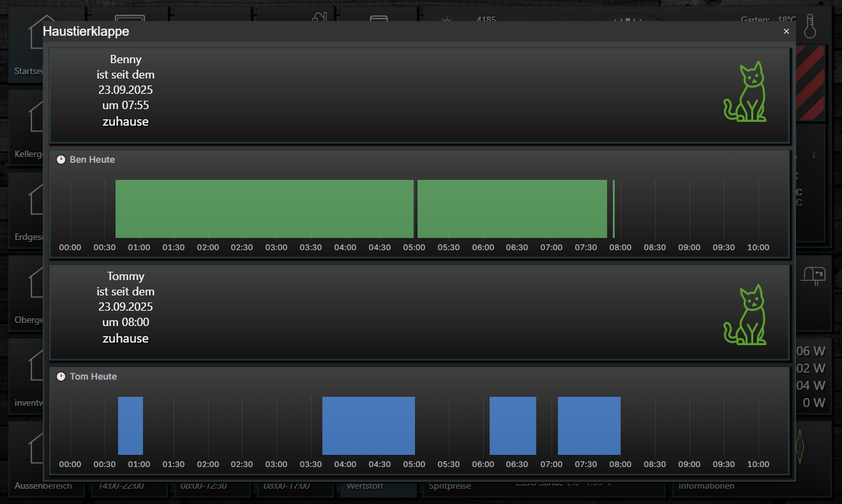The image size is (842, 504).
Task: Select Tom's blue bar from 07:00 to 08:00
Action: click(x=589, y=426)
